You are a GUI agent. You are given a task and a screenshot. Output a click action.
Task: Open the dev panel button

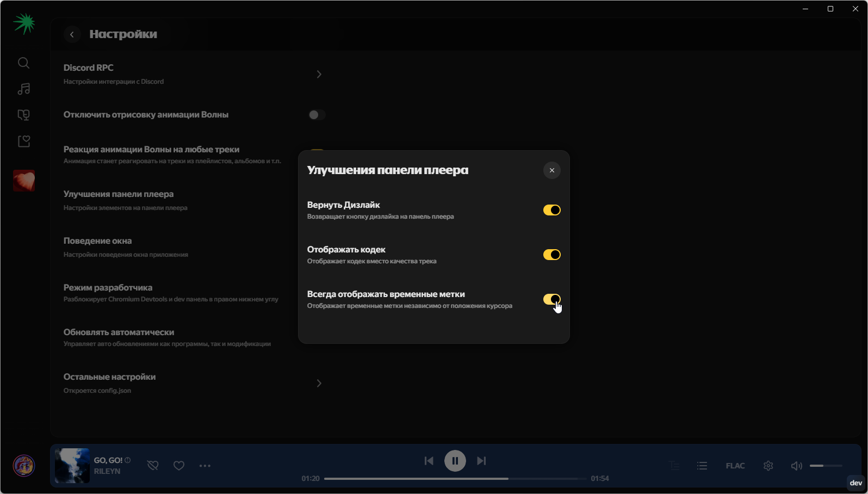coord(856,483)
